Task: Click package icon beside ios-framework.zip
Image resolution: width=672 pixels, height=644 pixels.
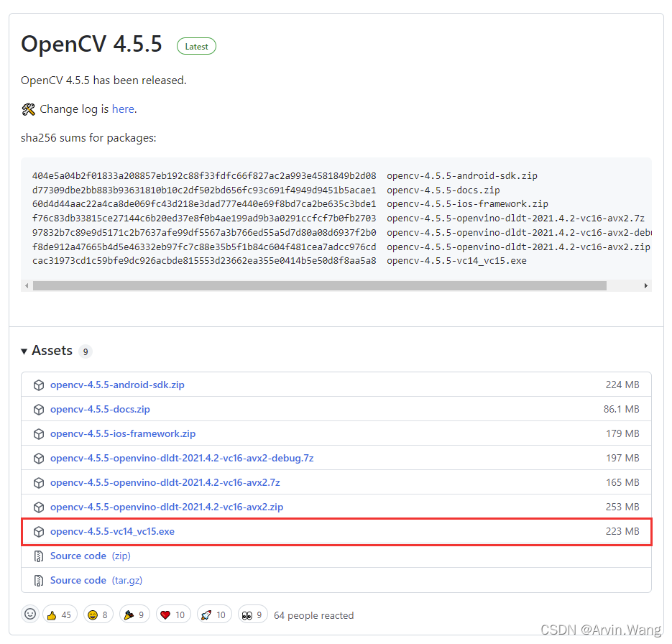Action: coord(39,434)
